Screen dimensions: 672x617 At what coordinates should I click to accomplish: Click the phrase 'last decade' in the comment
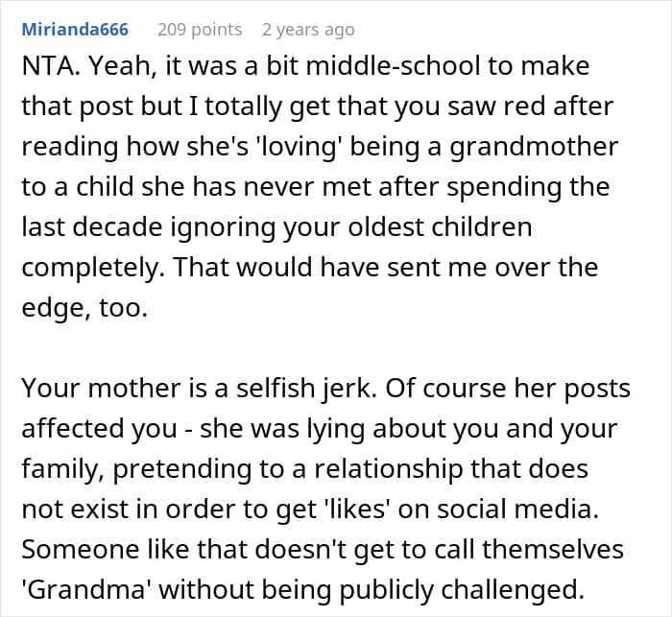[92, 226]
